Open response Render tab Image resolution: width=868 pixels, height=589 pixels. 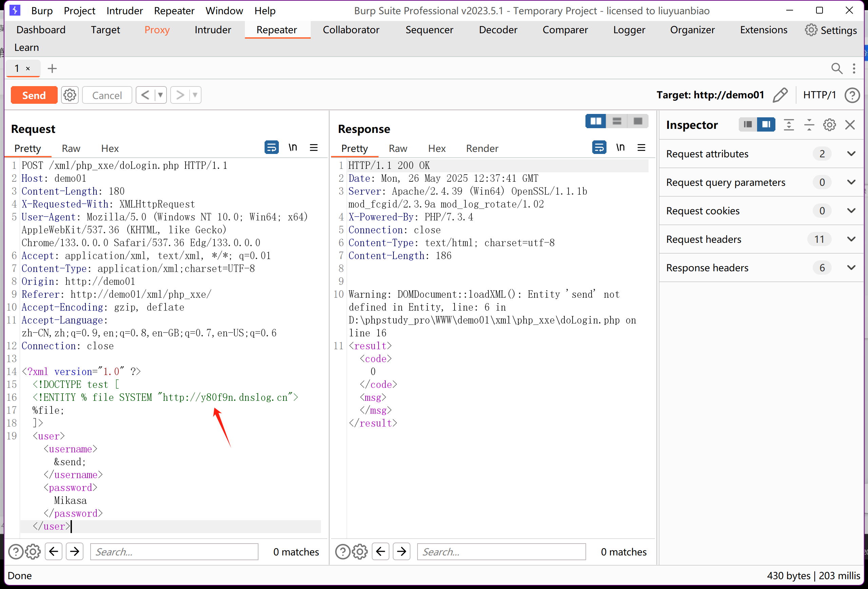[482, 149]
